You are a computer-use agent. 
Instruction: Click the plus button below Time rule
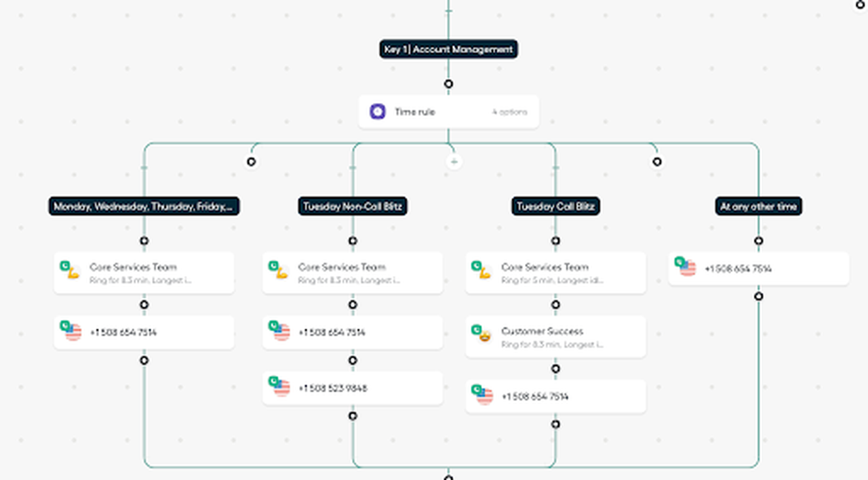click(x=454, y=161)
